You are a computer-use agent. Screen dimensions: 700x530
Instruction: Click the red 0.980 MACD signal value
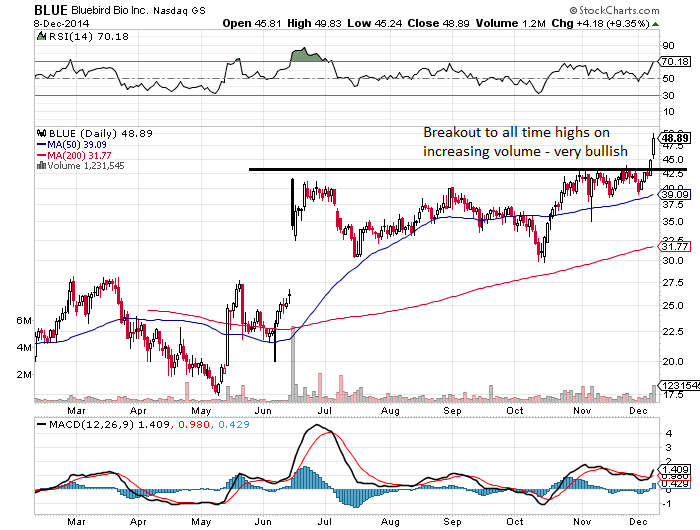point(193,424)
